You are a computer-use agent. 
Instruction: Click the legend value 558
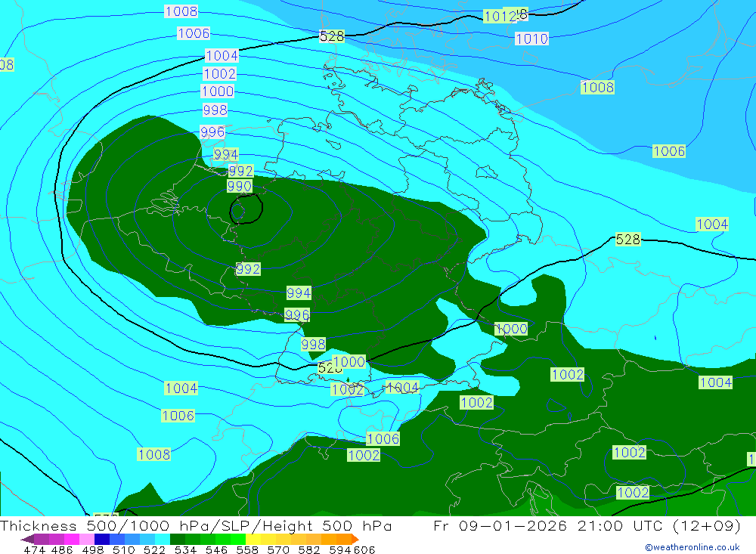click(247, 549)
